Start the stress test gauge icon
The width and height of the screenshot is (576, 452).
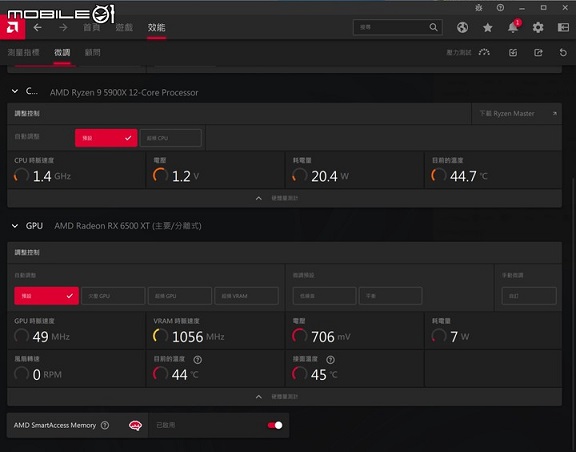tap(484, 53)
